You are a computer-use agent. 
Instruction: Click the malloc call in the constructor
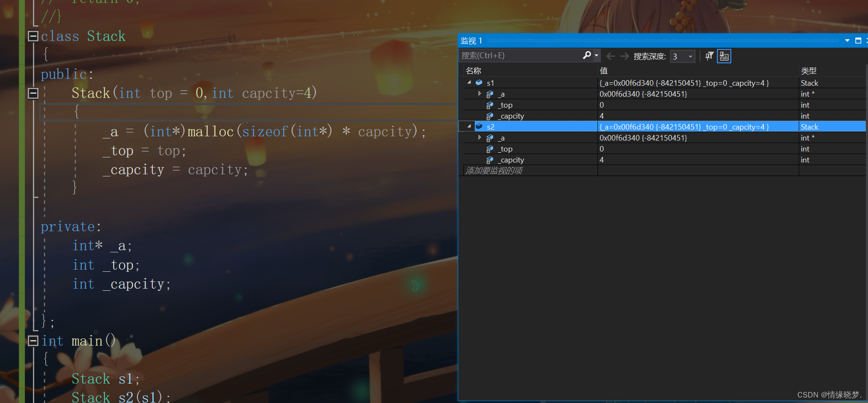210,132
